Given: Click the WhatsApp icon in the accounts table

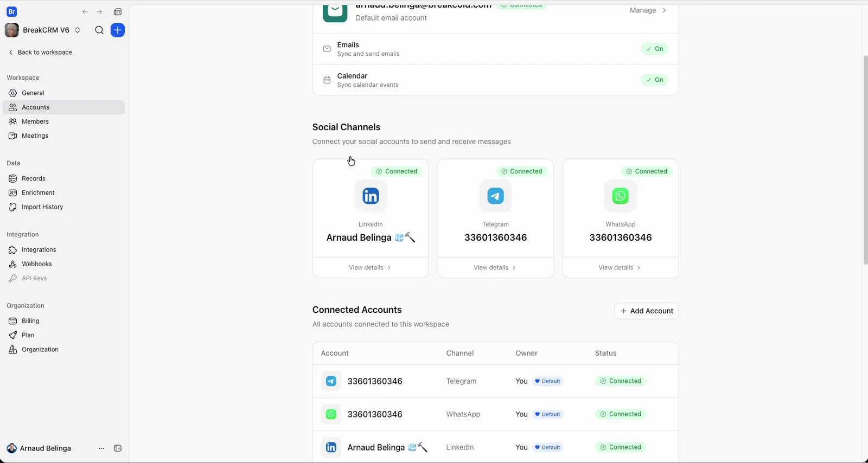Looking at the screenshot, I should pyautogui.click(x=331, y=414).
